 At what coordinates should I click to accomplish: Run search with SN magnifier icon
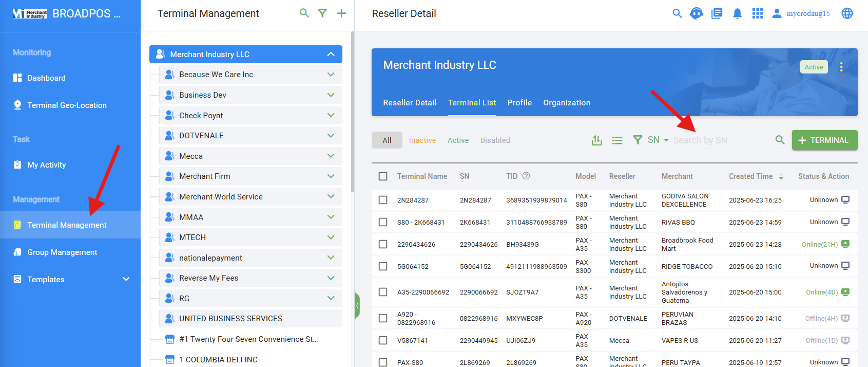tap(780, 140)
